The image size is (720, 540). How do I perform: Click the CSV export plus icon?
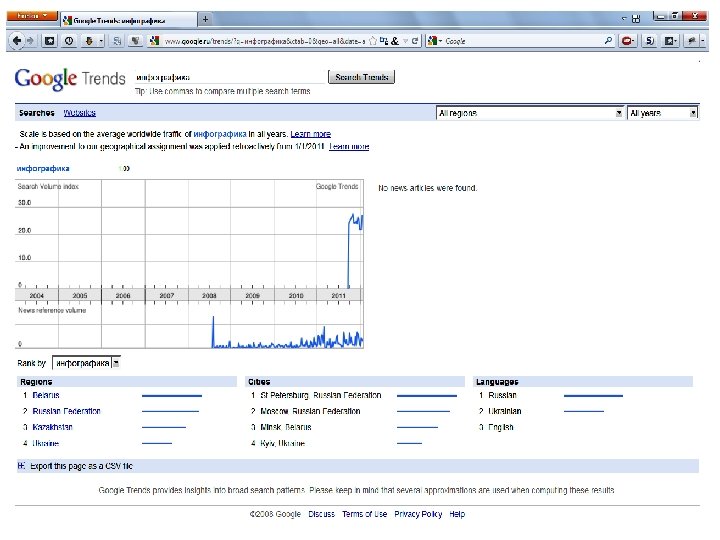click(x=21, y=466)
